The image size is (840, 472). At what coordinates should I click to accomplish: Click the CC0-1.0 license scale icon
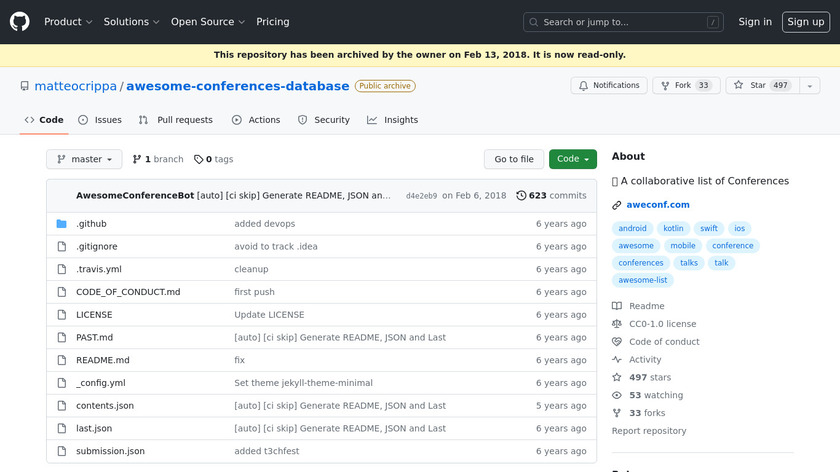[x=617, y=324]
